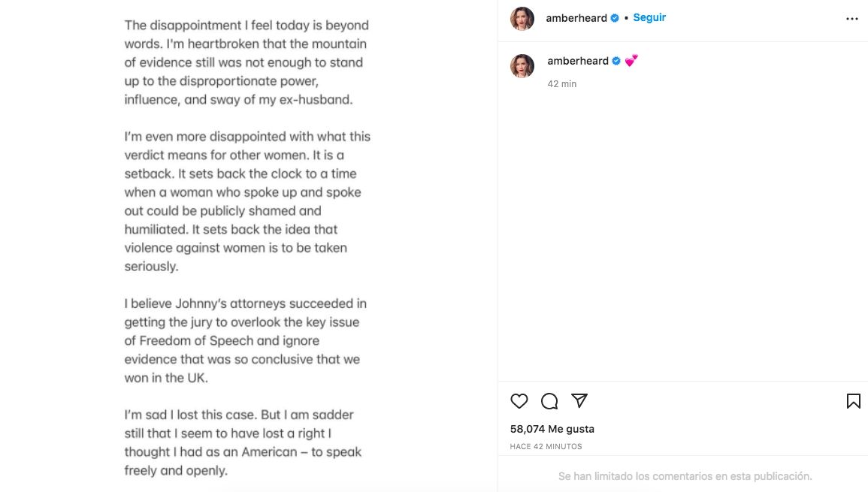This screenshot has height=492, width=868.
Task: Follow the account via Seguir
Action: point(649,18)
